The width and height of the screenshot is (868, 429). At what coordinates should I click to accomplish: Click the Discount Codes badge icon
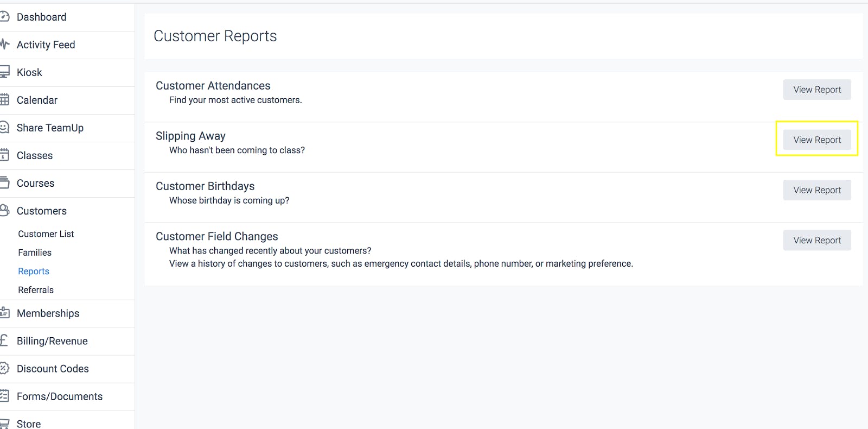[4, 369]
